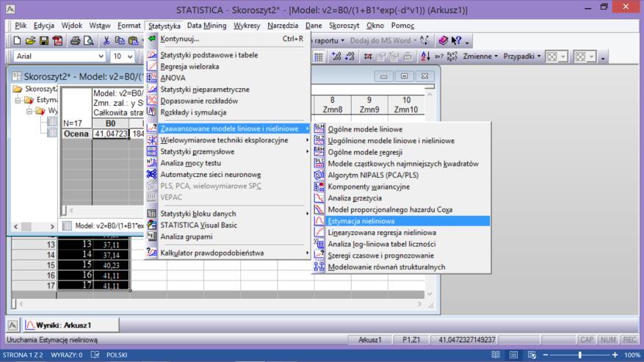Open the Plik menu
Image resolution: width=644 pixels, height=362 pixels.
click(21, 26)
